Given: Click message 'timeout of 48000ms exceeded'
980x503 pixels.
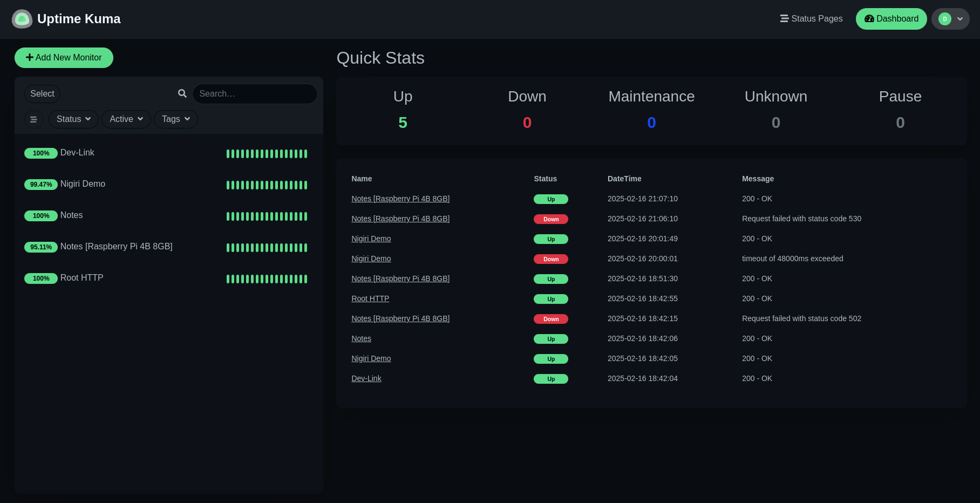Looking at the screenshot, I should [x=792, y=259].
